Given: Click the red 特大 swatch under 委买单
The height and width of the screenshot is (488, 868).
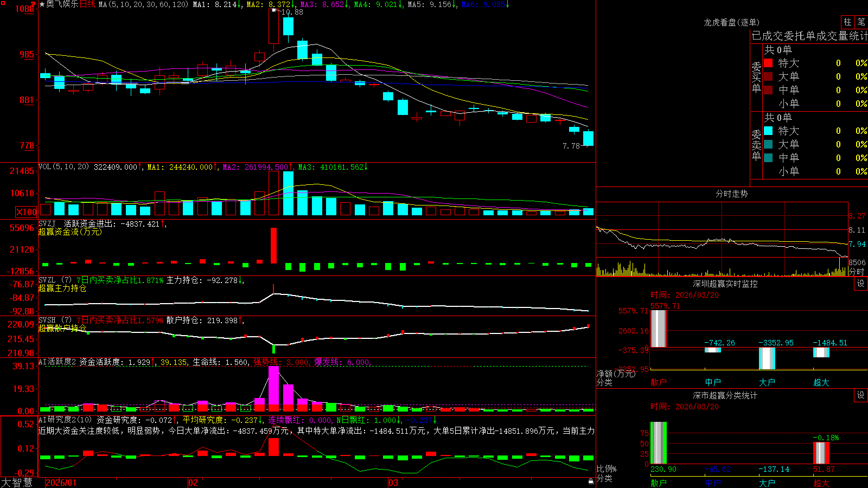Looking at the screenshot, I should [768, 63].
